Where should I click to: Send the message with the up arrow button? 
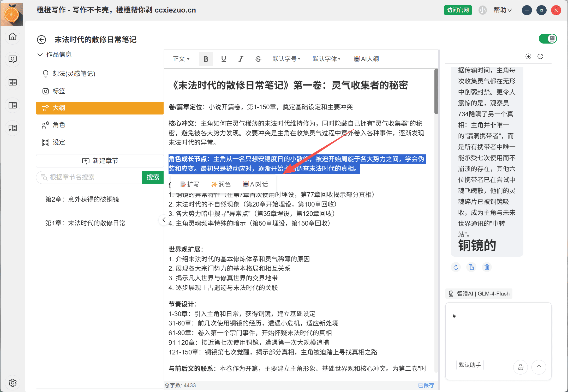point(539,367)
